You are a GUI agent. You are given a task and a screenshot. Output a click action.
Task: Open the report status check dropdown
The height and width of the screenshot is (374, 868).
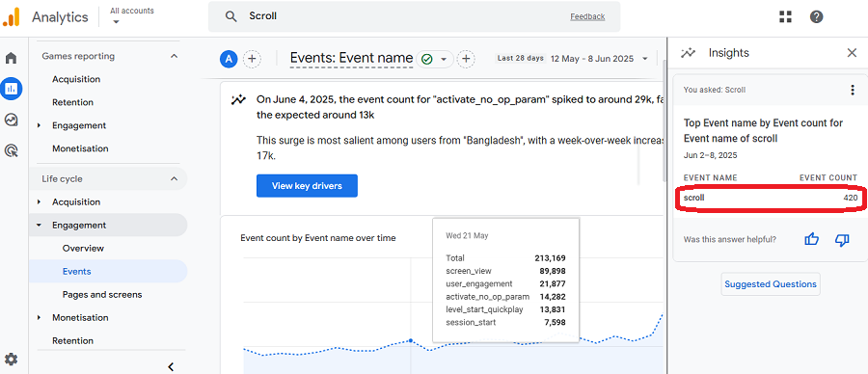click(435, 59)
